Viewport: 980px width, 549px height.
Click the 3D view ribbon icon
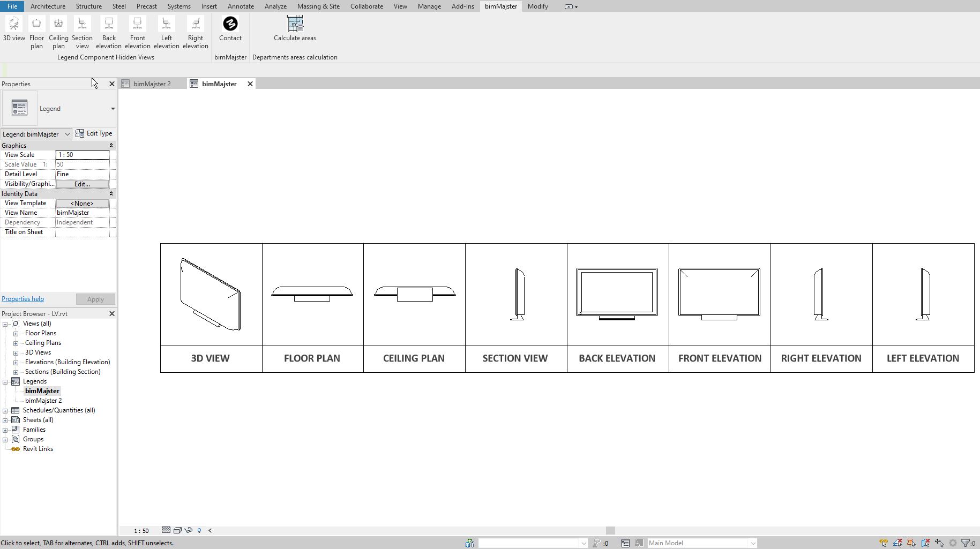tap(14, 24)
